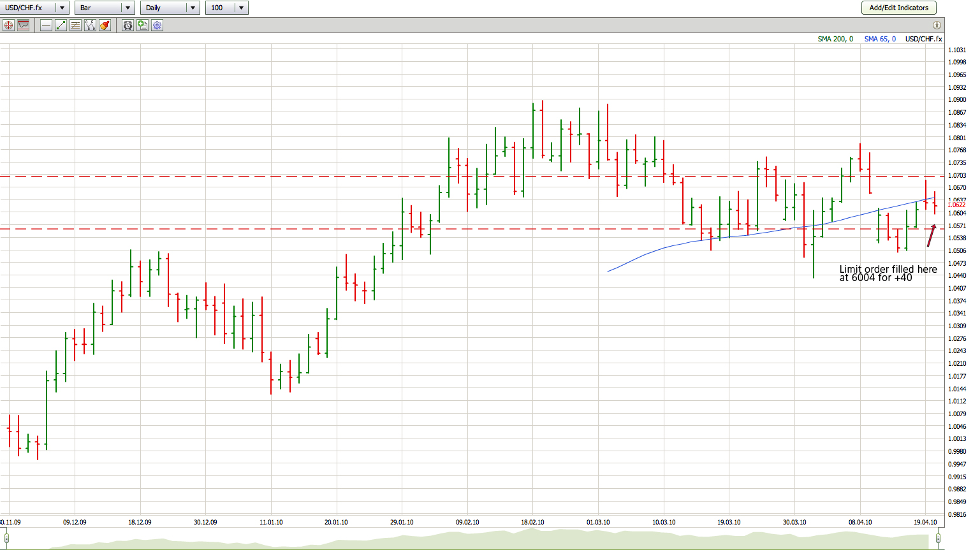
Task: Select the horizontal line drawing tool
Action: click(46, 25)
